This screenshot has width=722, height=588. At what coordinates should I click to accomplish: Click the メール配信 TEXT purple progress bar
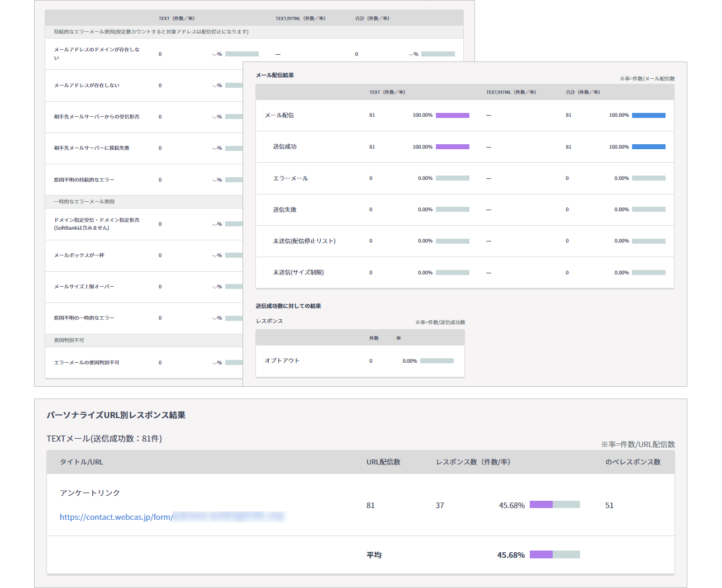click(453, 115)
